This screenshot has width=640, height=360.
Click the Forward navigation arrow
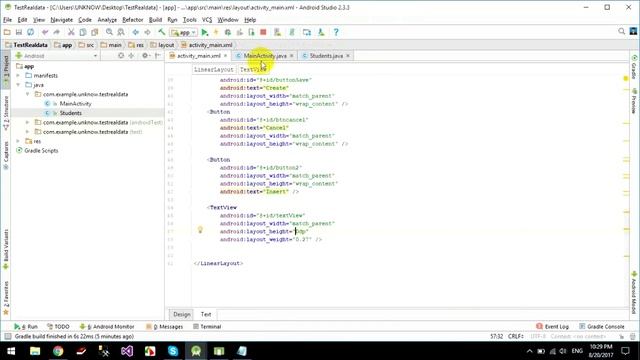[x=147, y=32]
